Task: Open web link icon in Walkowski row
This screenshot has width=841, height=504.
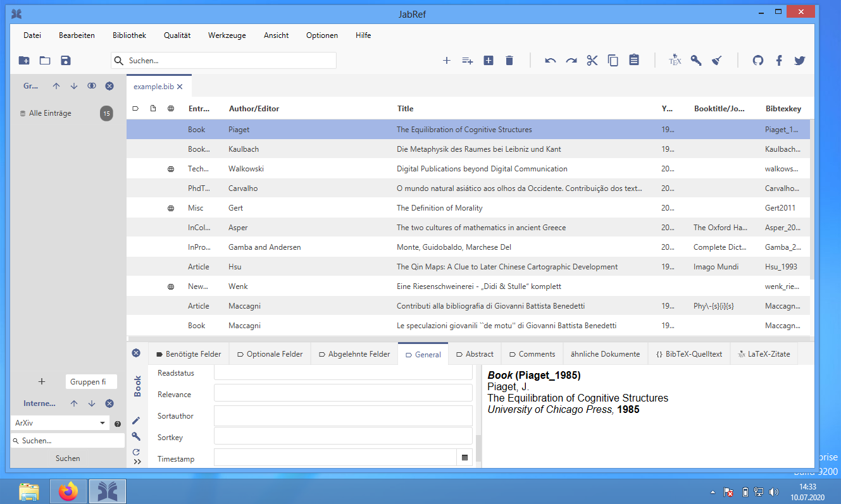Action: (171, 169)
